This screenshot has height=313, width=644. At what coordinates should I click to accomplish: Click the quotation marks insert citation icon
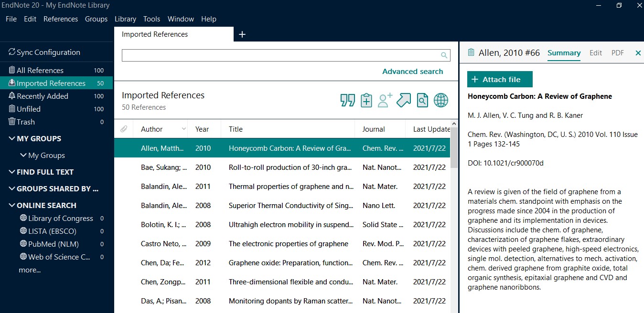(x=348, y=101)
